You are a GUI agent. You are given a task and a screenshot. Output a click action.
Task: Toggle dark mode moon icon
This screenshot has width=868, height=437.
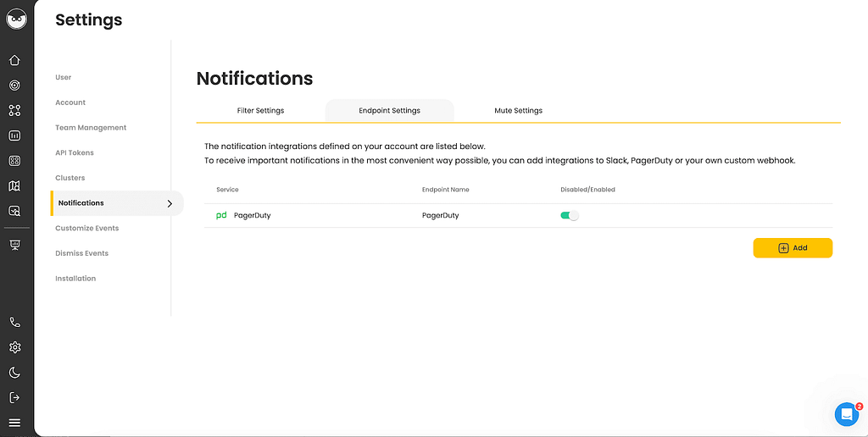(x=15, y=373)
